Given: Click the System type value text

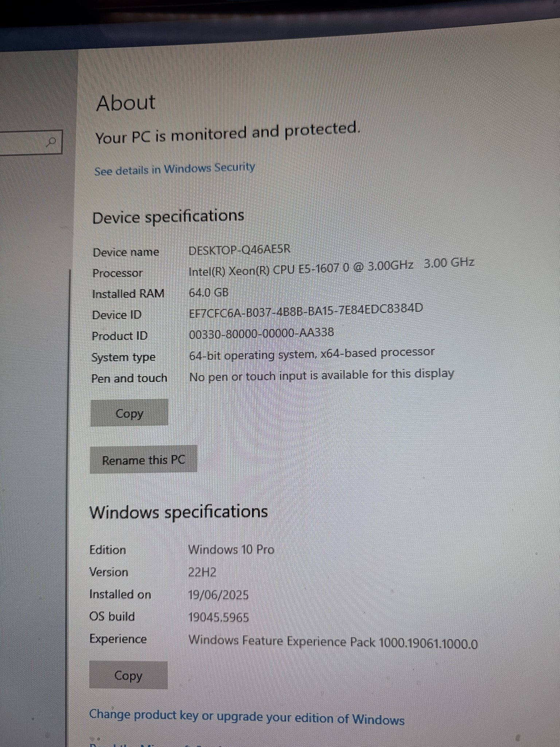Looking at the screenshot, I should click(x=311, y=354).
